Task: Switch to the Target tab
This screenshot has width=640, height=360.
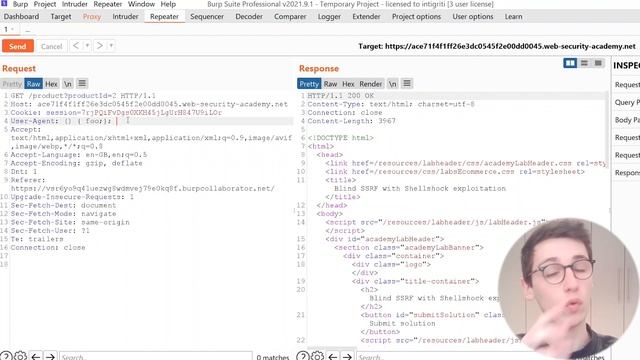Action: pyautogui.click(x=61, y=17)
